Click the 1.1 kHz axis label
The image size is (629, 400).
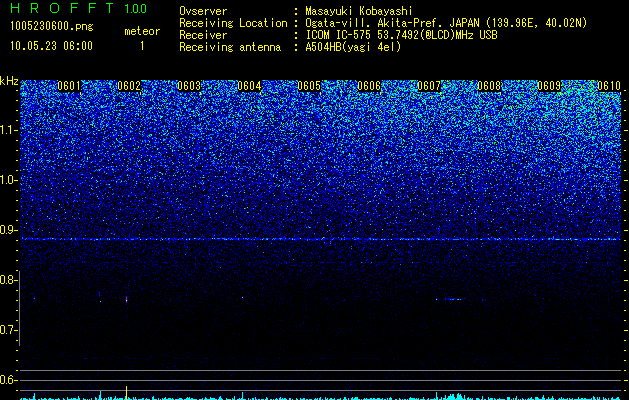[9, 130]
